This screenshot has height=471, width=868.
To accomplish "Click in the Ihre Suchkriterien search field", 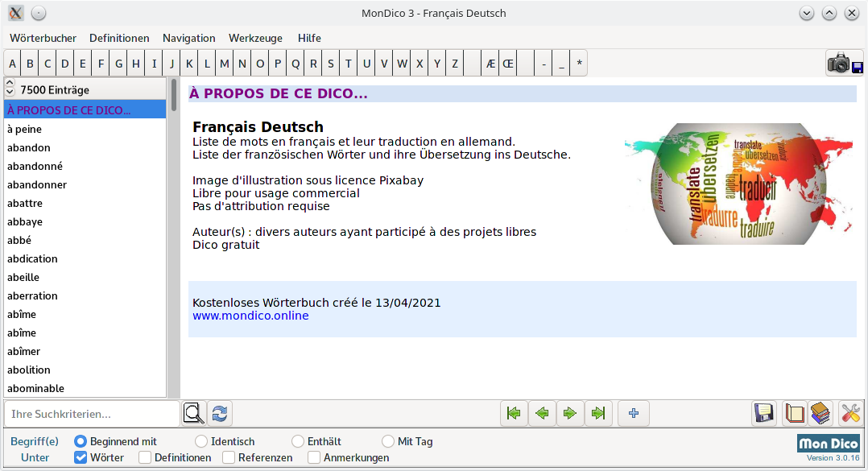I will tap(91, 414).
